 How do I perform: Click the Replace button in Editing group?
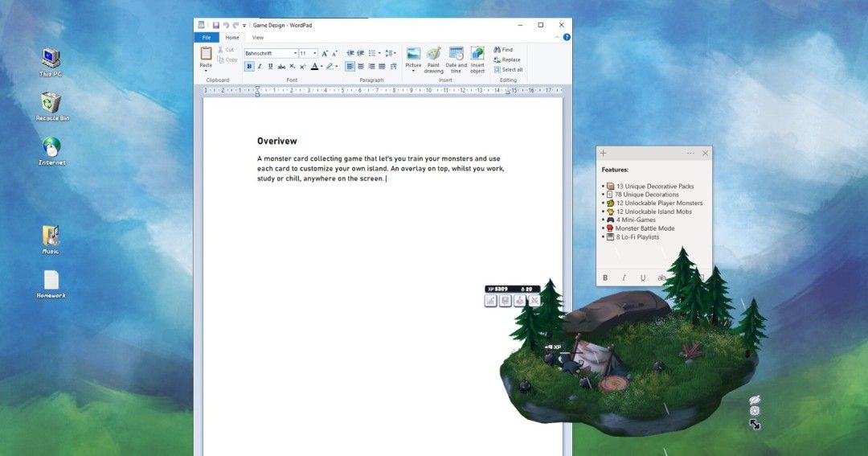[x=507, y=60]
